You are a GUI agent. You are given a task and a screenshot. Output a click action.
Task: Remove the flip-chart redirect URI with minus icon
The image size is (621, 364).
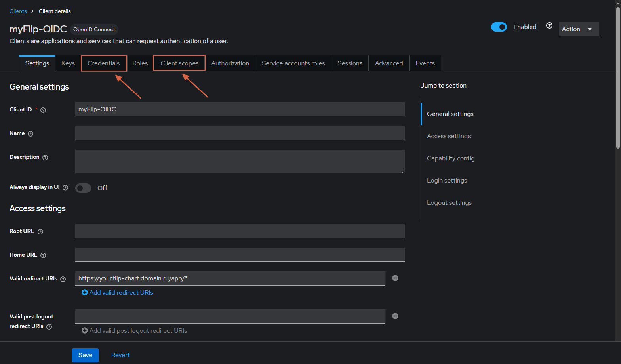coord(395,278)
